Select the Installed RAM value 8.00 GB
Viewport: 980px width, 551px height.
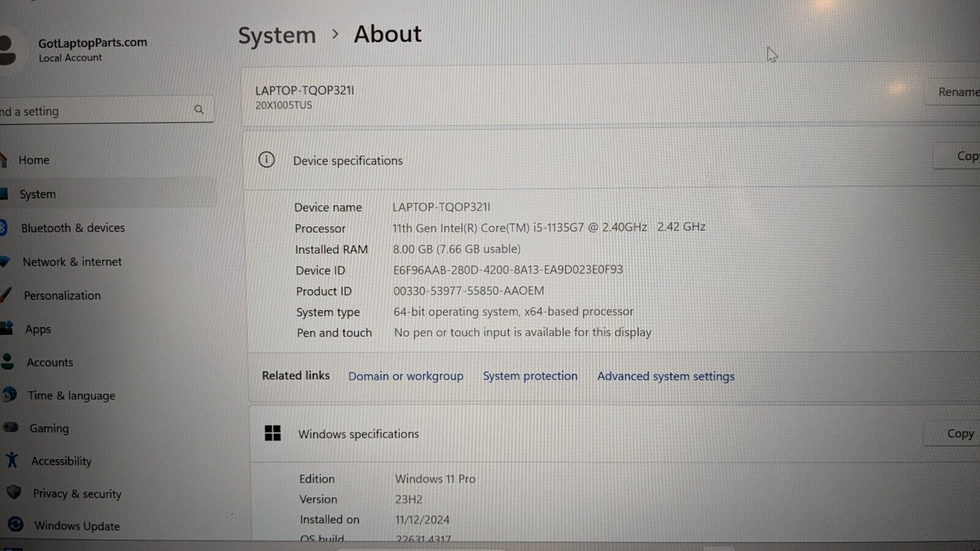456,249
